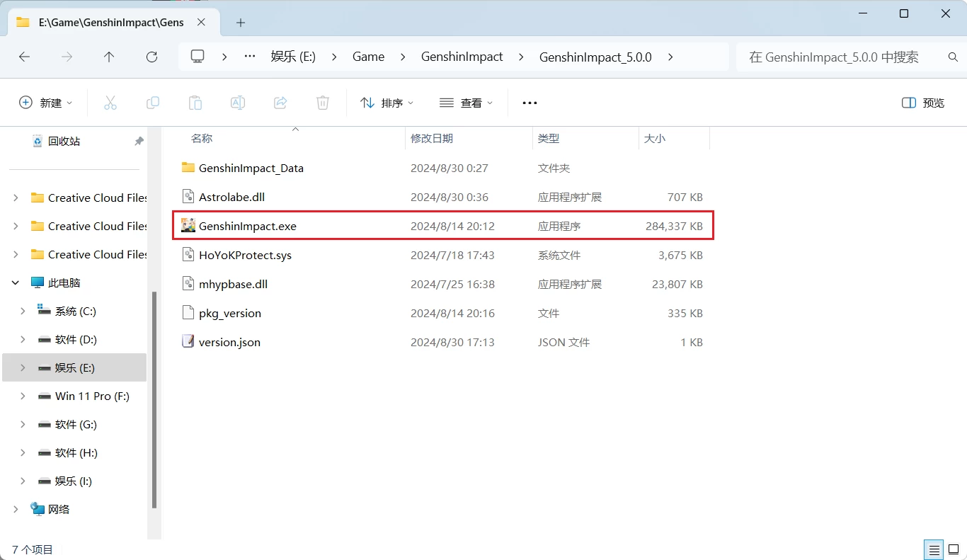Click the 2024/8/30 0:27 date cell
Image resolution: width=967 pixels, height=560 pixels.
450,168
